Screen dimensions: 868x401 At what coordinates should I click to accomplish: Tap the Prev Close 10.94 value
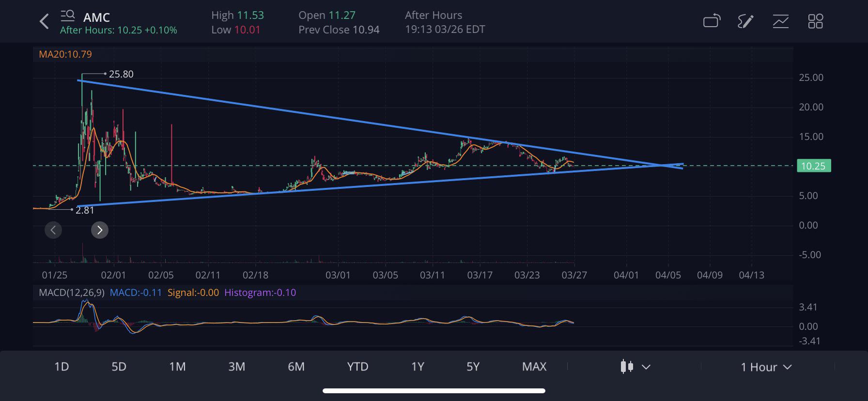[x=339, y=30]
